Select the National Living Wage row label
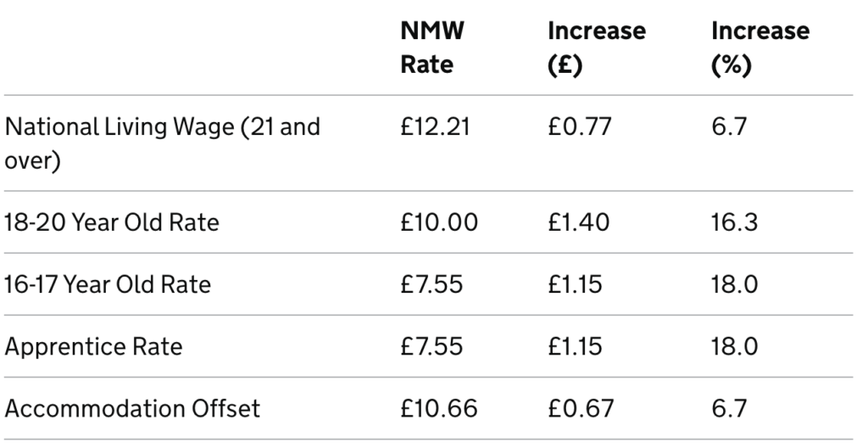 pyautogui.click(x=161, y=143)
